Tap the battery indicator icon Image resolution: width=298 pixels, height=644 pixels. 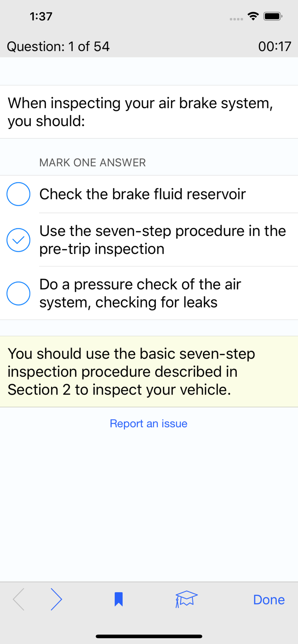tap(273, 16)
